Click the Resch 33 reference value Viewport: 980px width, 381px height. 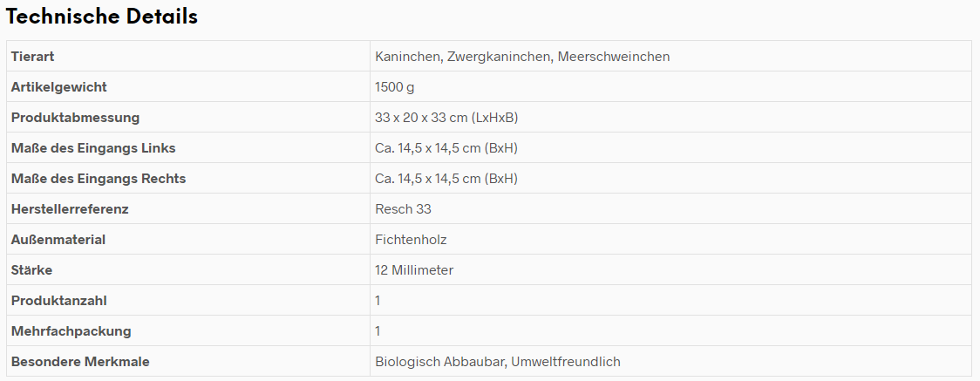[x=403, y=209]
